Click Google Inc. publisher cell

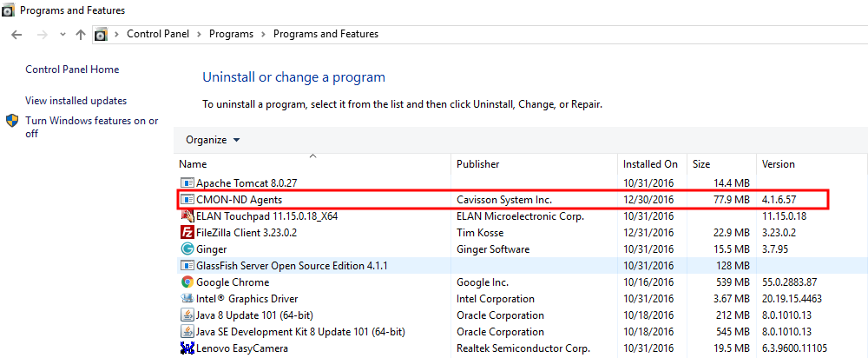pyautogui.click(x=482, y=282)
